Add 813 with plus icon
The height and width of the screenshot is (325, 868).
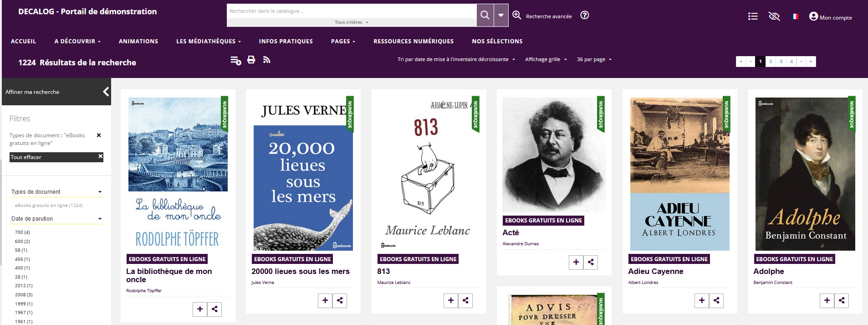coord(451,300)
